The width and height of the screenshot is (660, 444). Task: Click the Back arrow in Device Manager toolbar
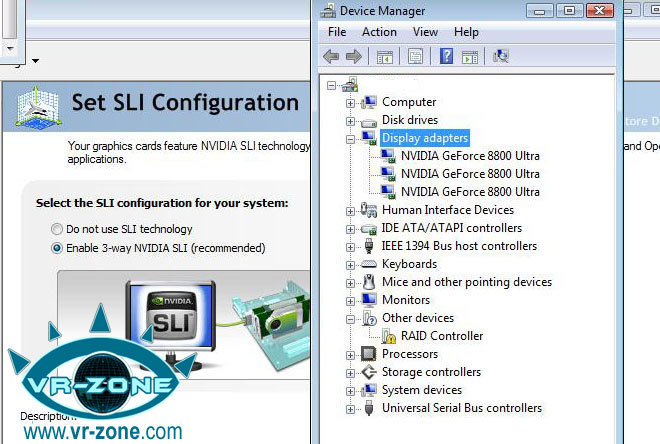click(x=331, y=56)
